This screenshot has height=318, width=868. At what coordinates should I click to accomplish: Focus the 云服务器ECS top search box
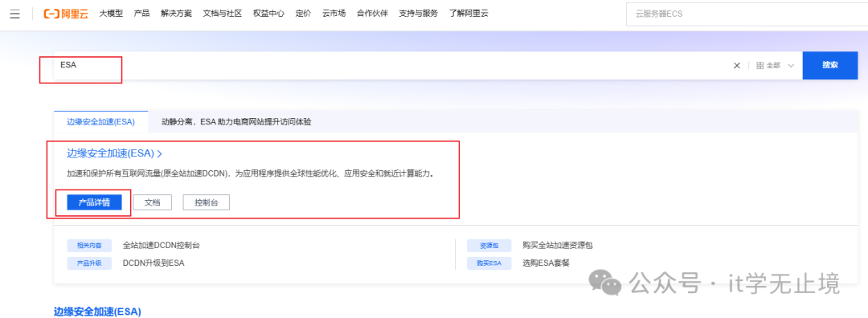tap(747, 14)
